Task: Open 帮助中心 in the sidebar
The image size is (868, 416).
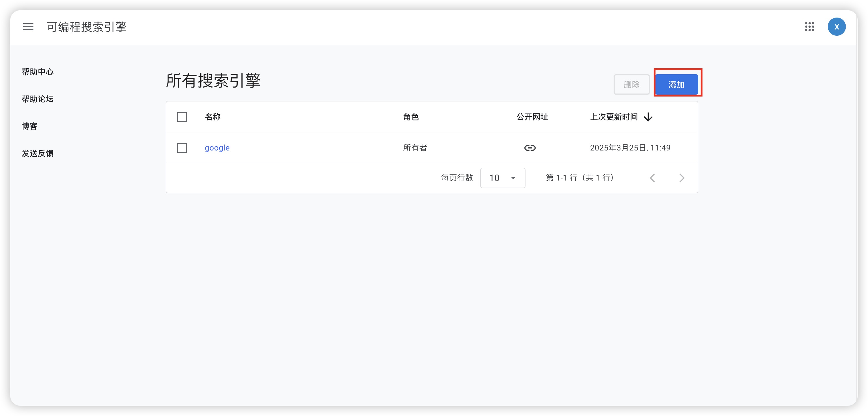Action: pyautogui.click(x=37, y=72)
